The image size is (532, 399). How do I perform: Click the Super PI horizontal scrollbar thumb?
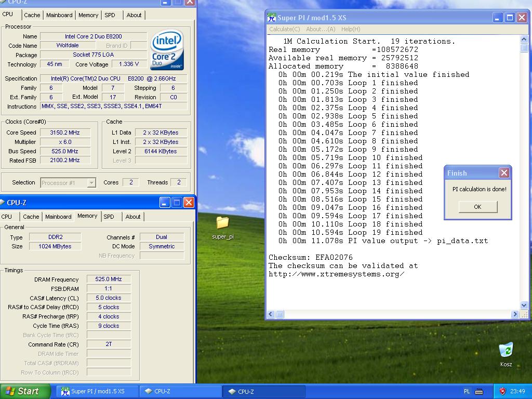point(280,314)
